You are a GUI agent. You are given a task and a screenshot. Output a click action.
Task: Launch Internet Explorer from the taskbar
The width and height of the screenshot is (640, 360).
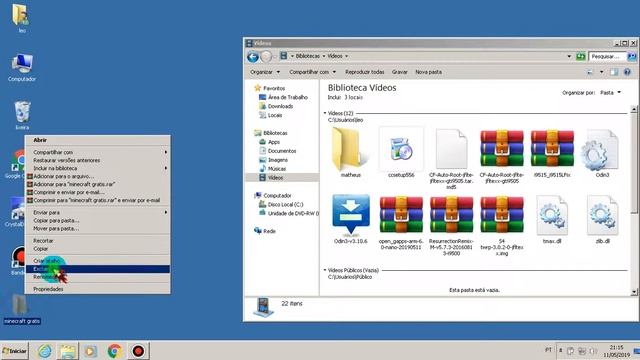point(44,351)
